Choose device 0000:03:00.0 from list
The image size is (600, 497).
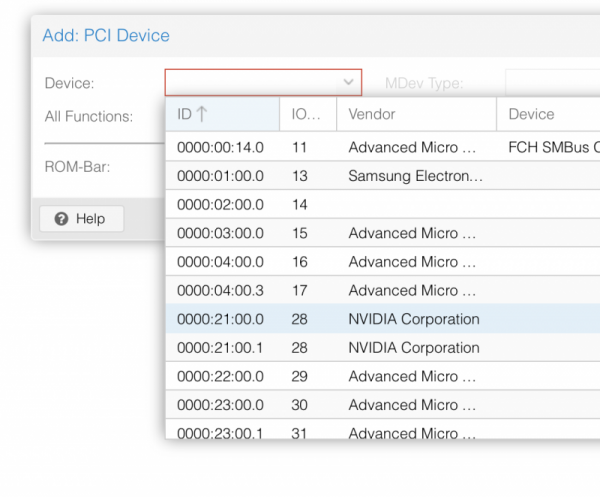tap(220, 233)
